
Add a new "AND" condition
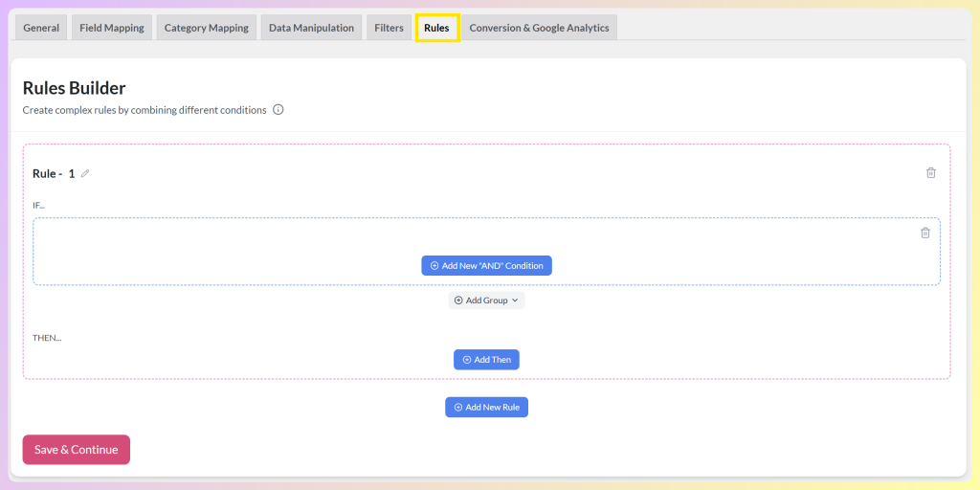(x=486, y=266)
